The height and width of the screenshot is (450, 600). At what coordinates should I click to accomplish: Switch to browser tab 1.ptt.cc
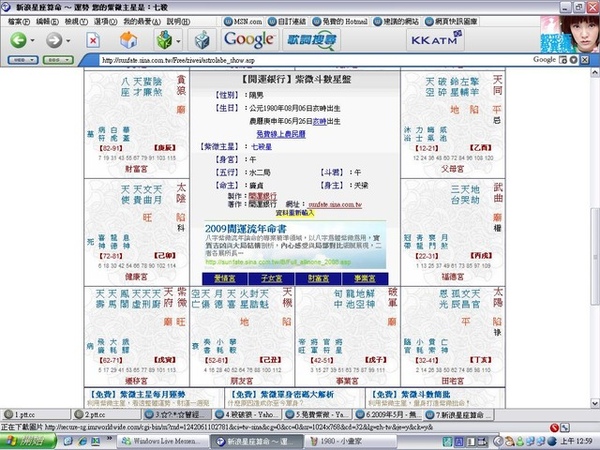pos(36,414)
